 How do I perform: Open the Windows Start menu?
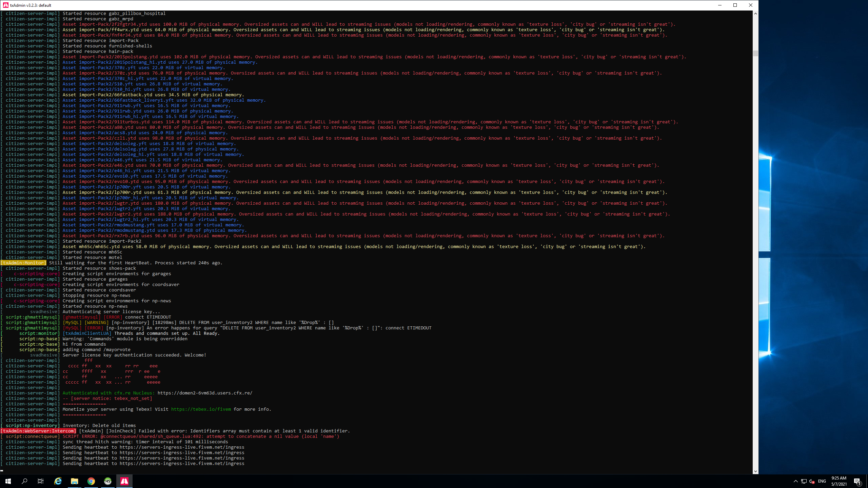8,481
